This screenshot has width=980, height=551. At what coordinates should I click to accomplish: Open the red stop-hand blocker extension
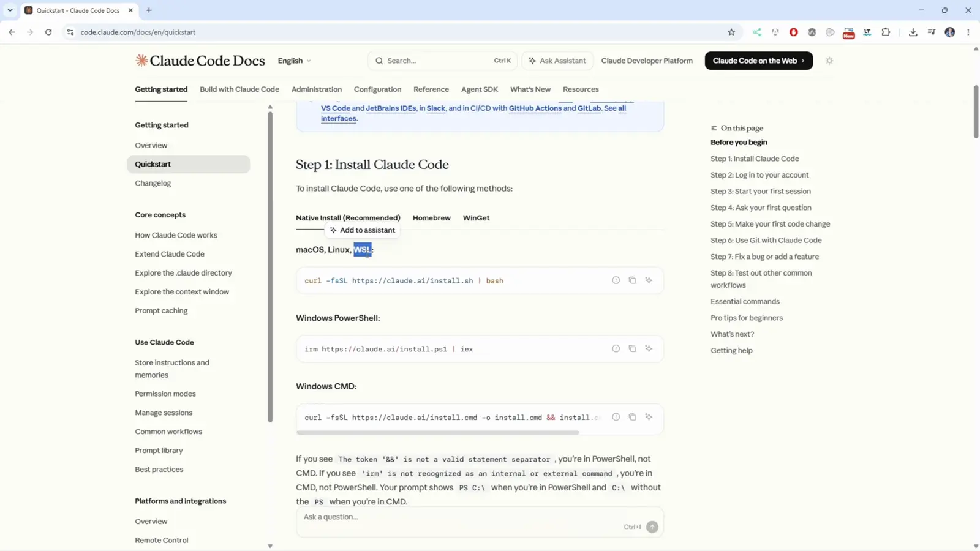794,32
